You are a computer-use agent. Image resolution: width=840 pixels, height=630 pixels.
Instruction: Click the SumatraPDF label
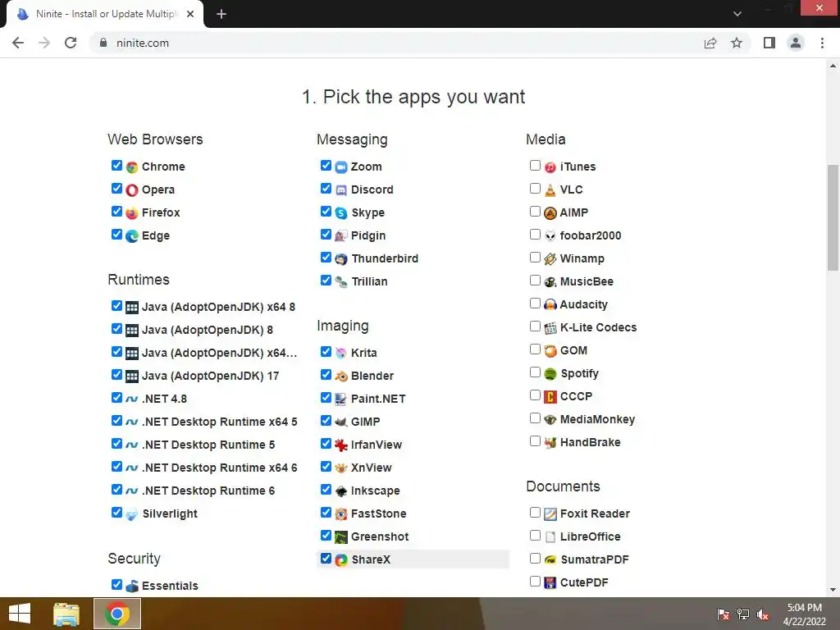pyautogui.click(x=594, y=559)
